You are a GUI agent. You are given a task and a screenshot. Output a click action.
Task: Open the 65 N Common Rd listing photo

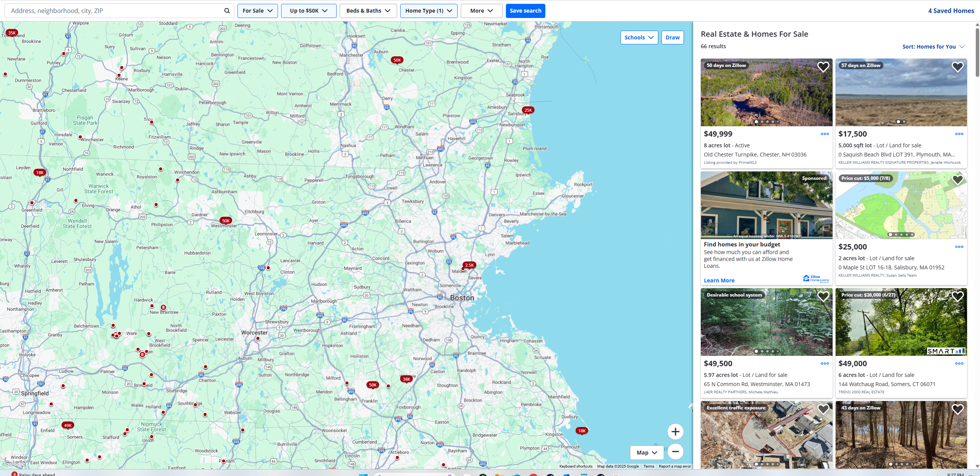(766, 322)
